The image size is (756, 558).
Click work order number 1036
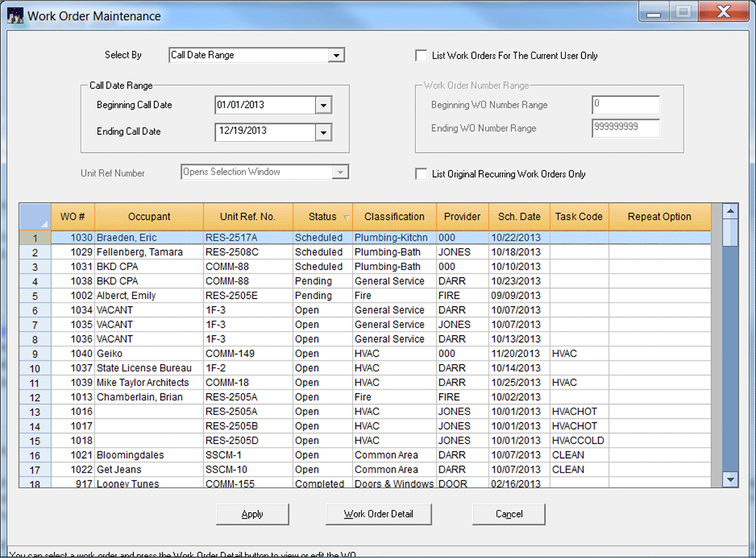pyautogui.click(x=73, y=339)
